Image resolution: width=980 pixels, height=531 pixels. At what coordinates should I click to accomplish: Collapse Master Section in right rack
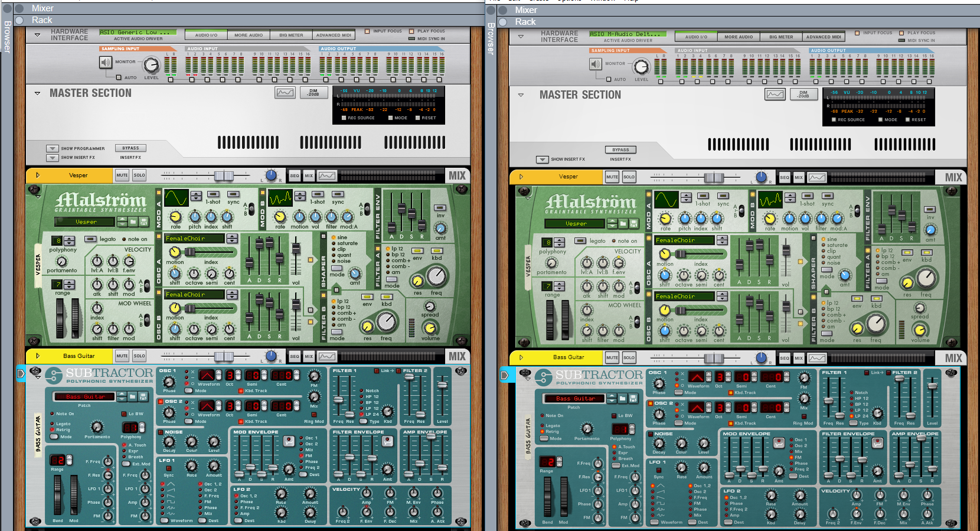click(521, 95)
